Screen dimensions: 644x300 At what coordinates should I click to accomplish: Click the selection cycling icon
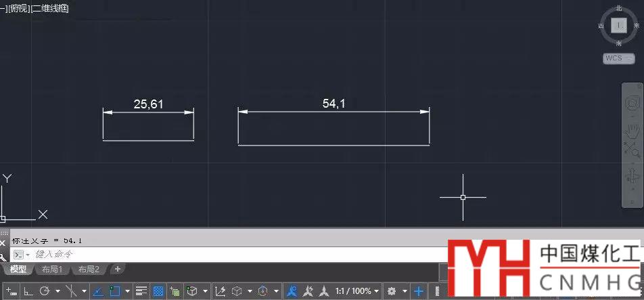pyautogui.click(x=175, y=291)
